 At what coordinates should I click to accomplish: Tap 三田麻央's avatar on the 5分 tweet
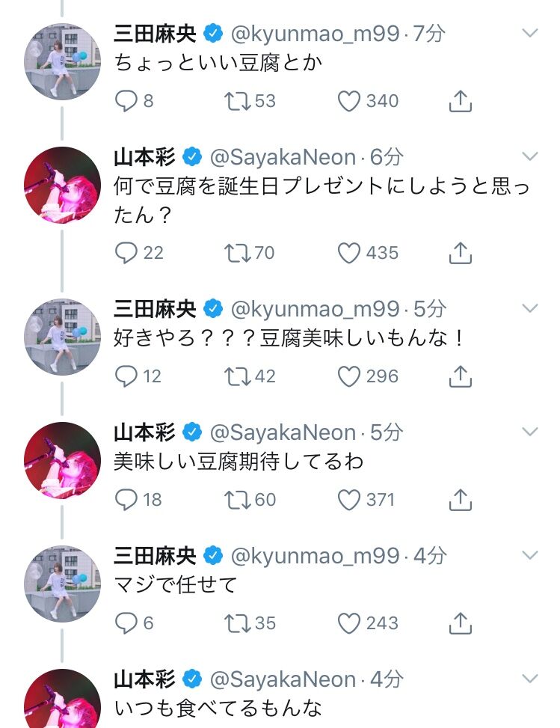[62, 336]
